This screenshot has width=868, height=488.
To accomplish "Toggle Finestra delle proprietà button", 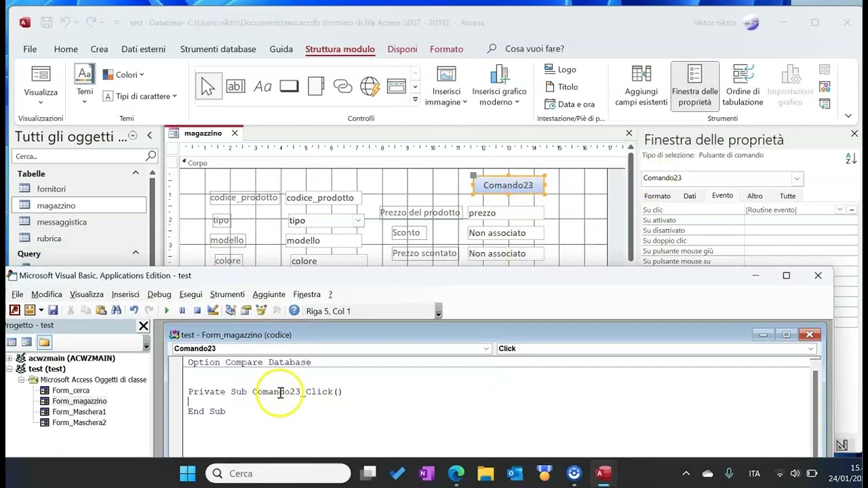I will 694,85.
